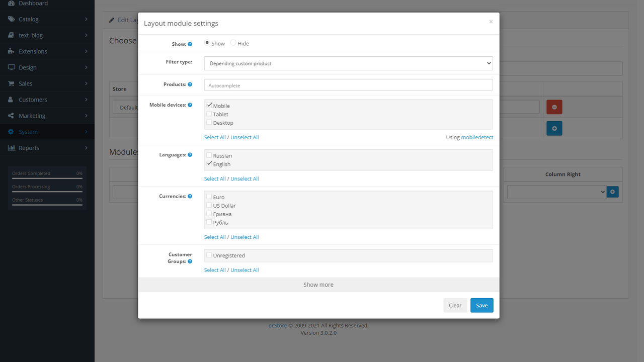Screen dimensions: 644x362
Task: Select the Hide radio option
Action: click(233, 43)
